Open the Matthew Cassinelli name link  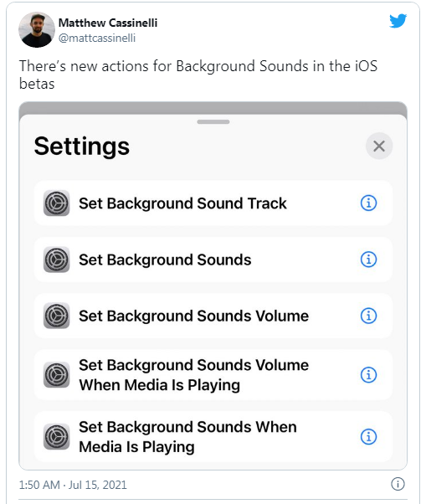click(108, 23)
